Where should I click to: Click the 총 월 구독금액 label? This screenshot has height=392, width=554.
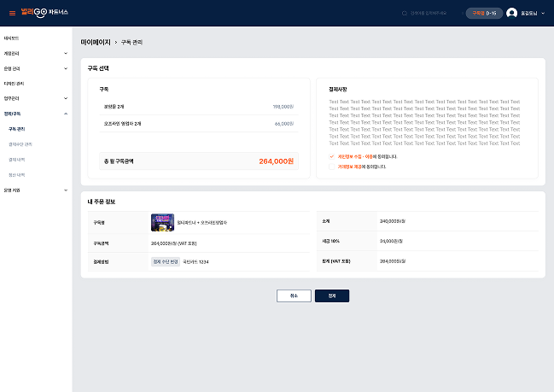click(x=119, y=161)
